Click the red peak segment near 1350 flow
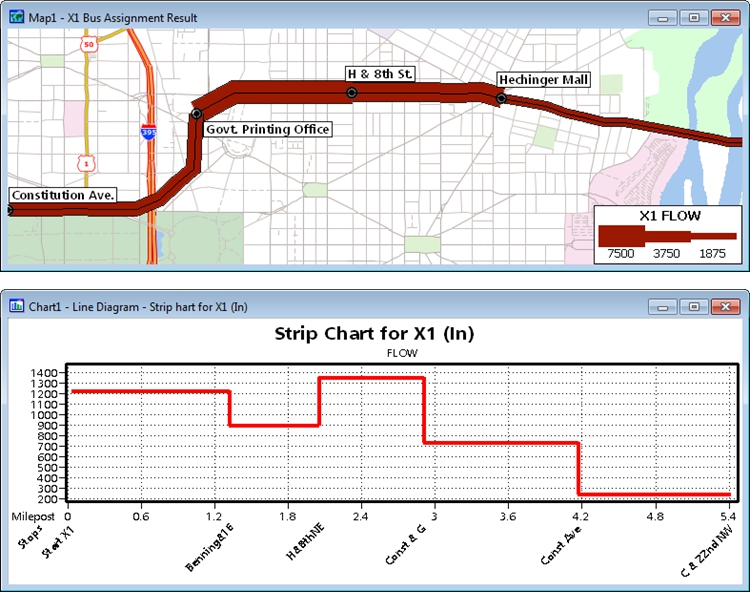 click(372, 378)
